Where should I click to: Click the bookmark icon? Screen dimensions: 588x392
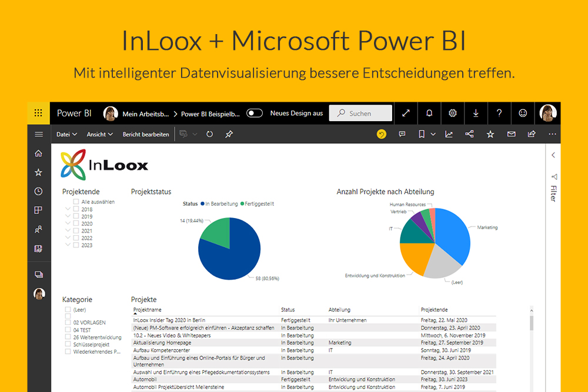tap(422, 134)
